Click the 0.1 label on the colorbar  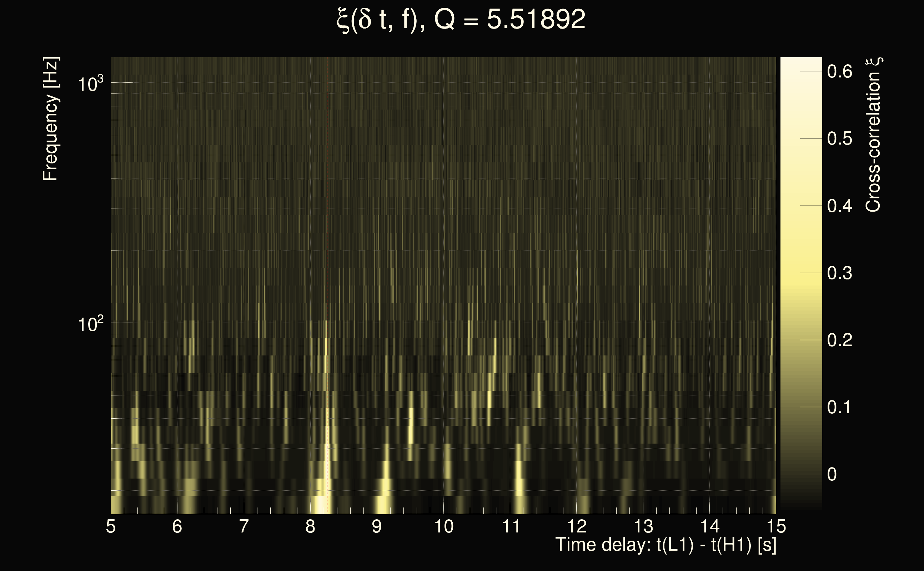click(x=839, y=408)
